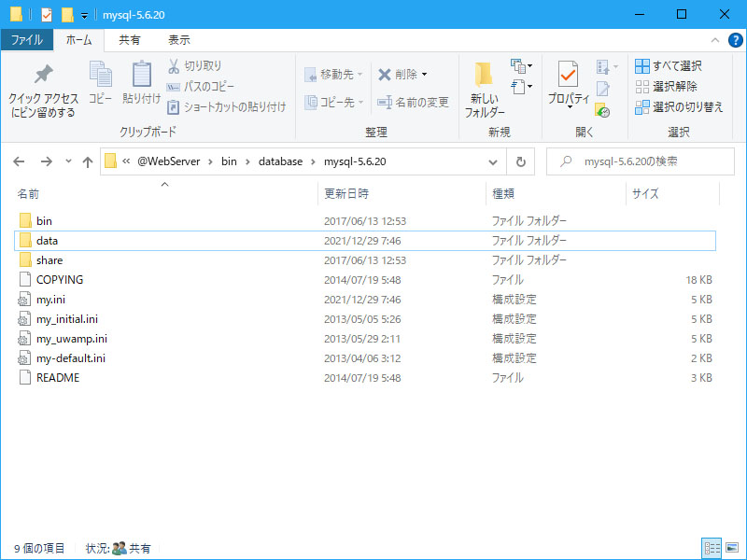
Task: Select the my_uwamp.ini file
Action: (365, 339)
